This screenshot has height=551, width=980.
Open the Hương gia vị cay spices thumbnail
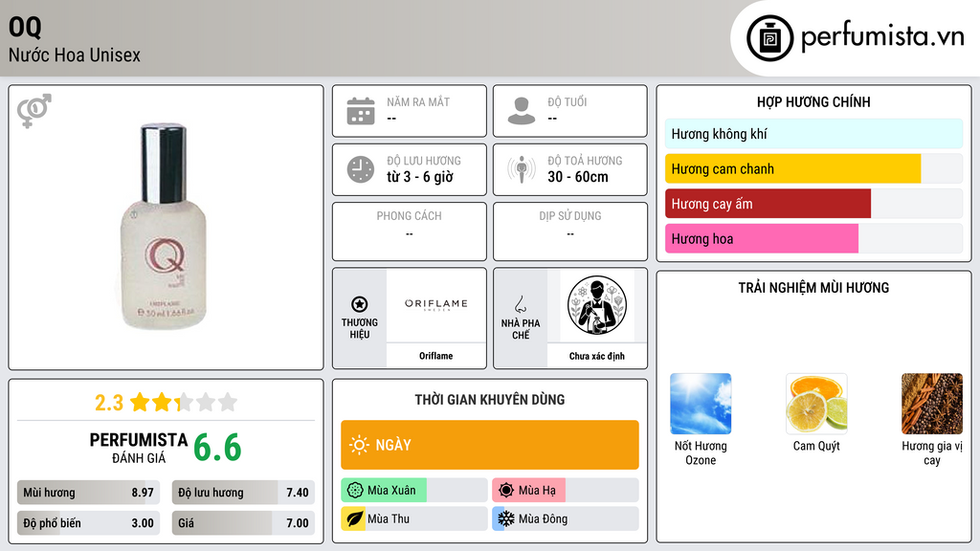click(932, 404)
